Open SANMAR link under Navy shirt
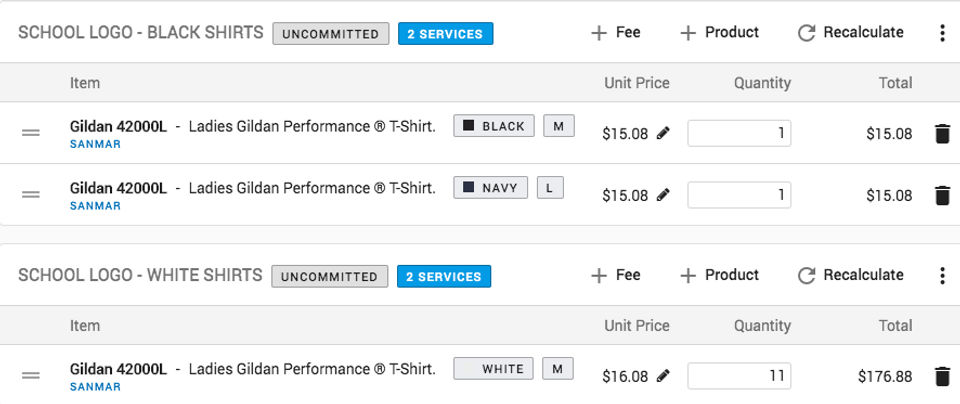960x404 pixels. 96,206
